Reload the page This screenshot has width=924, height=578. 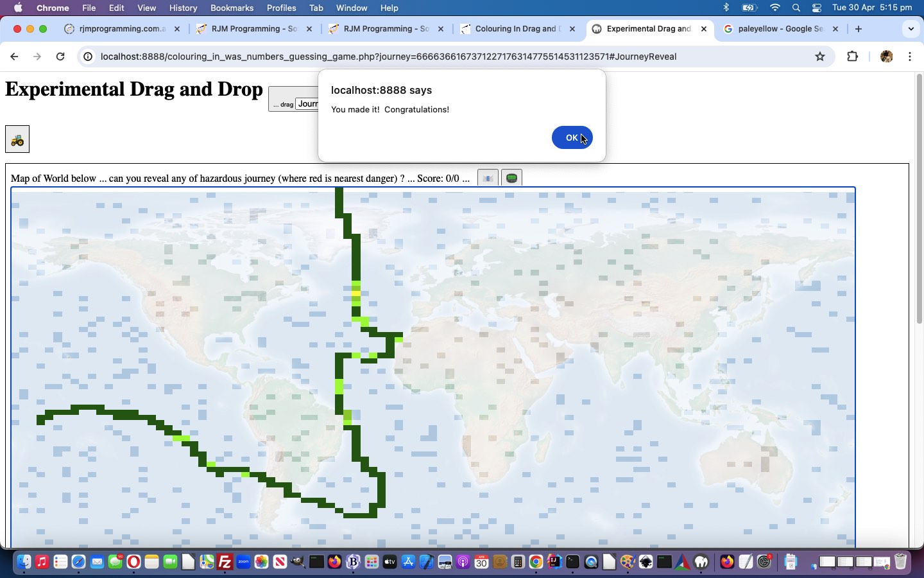(60, 57)
